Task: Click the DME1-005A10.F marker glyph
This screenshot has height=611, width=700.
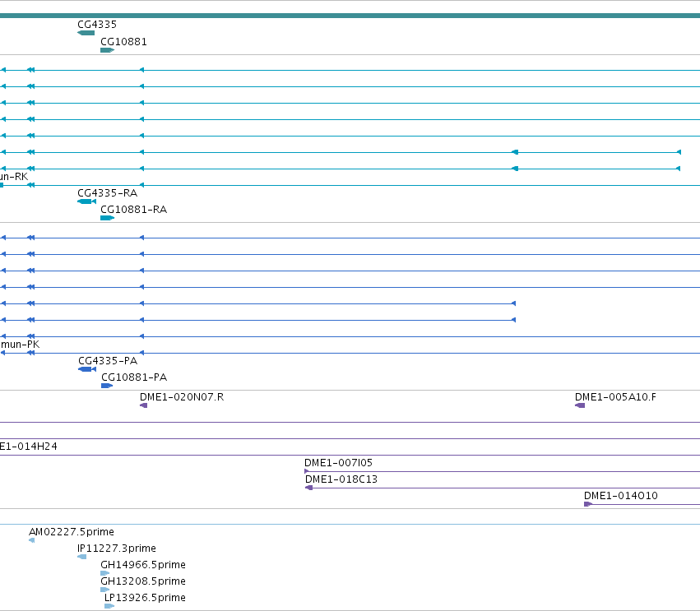Action: 580,405
